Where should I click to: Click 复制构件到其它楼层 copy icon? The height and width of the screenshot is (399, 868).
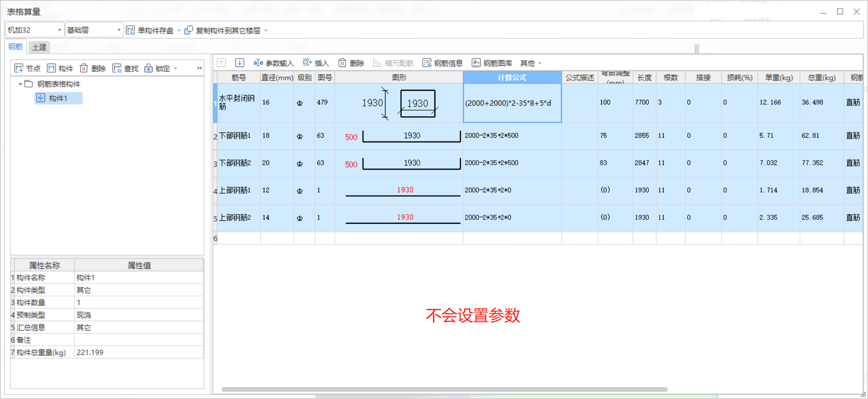click(x=189, y=30)
